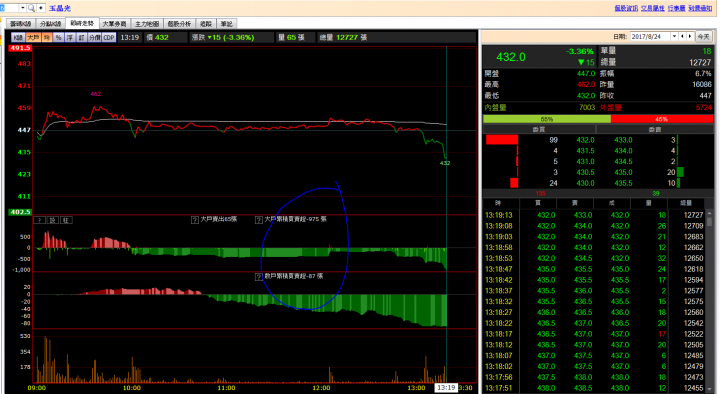Go to next date with right arrow
The image size is (720, 394).
tap(690, 36)
